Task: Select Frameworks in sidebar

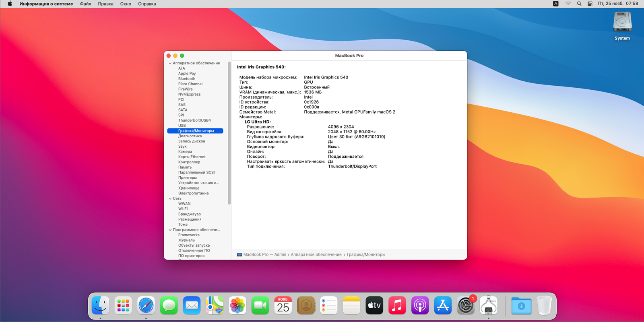Action: click(189, 235)
